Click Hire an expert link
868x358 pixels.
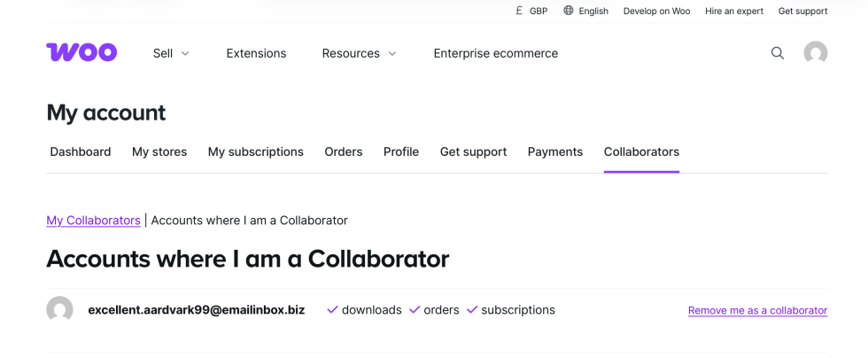(x=734, y=12)
